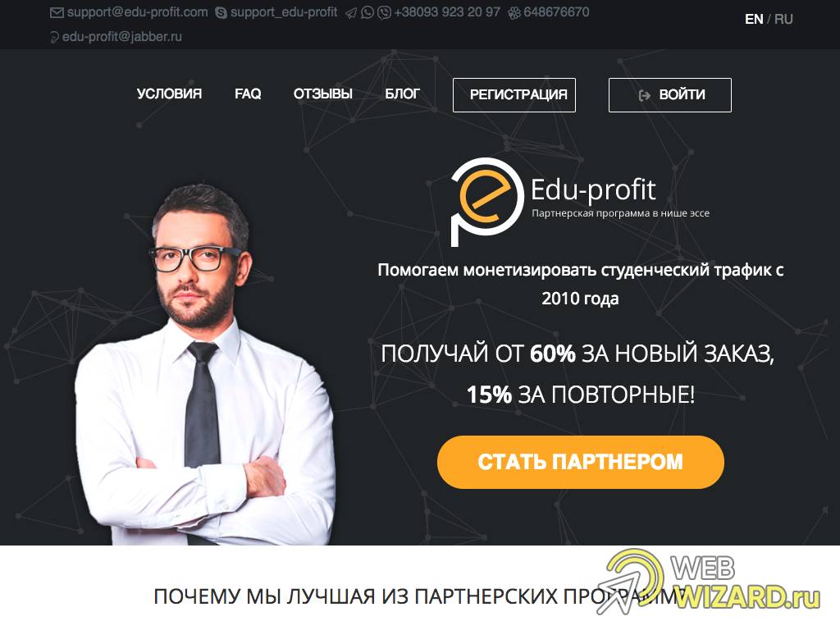840x630 pixels.
Task: Click the orange СТАТЬ ПАРТНЕРОМ button
Action: 581,462
